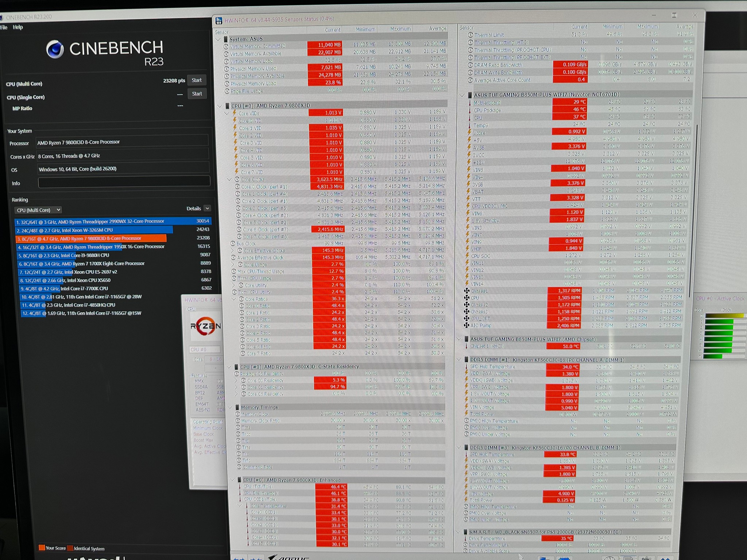Click the clock icon beside Total CPU Usage
The width and height of the screenshot is (747, 560).
pos(234,278)
